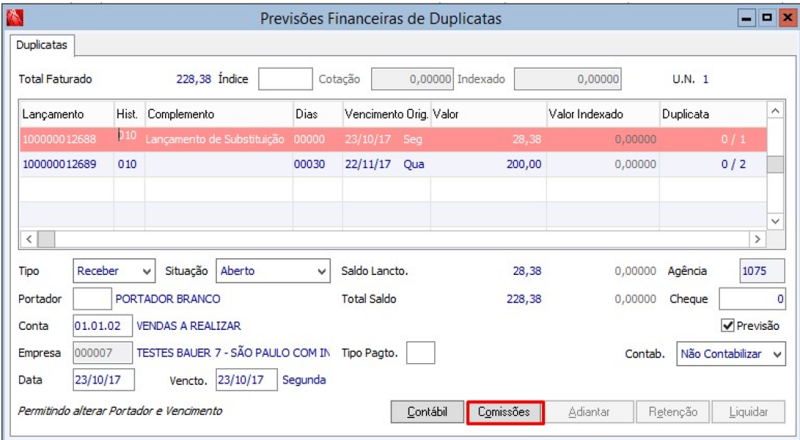The height and width of the screenshot is (440, 800).
Task: Click the Cotação value field
Action: click(412, 79)
